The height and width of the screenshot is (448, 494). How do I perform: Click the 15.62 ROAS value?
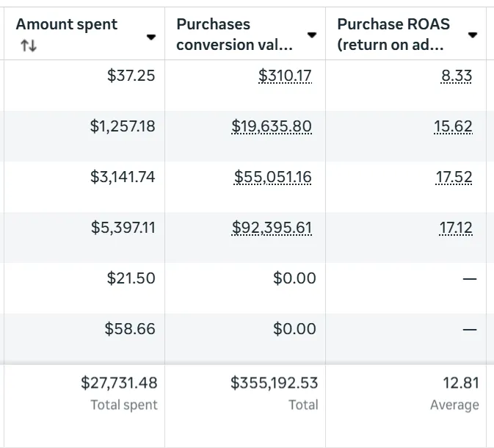tap(453, 126)
